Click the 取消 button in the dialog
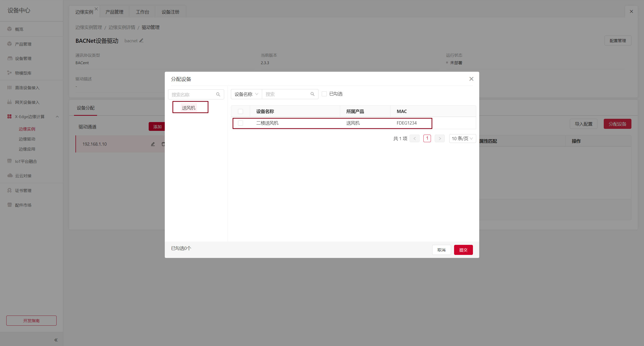Viewport: 644px width, 346px height. [441, 250]
